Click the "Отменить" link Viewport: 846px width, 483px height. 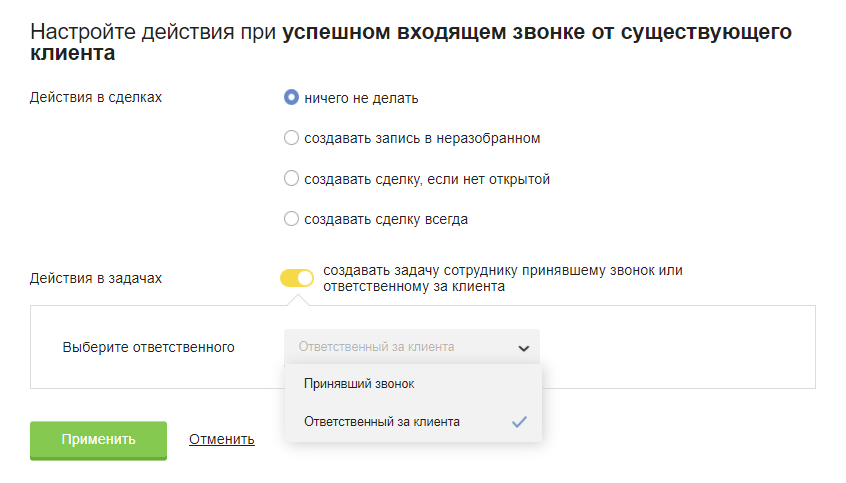tap(221, 439)
